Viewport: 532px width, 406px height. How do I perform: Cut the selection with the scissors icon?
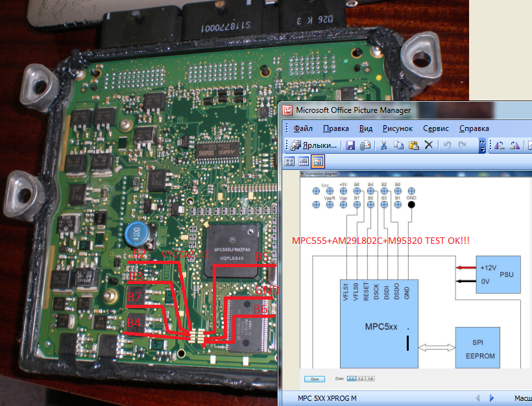pos(383,145)
